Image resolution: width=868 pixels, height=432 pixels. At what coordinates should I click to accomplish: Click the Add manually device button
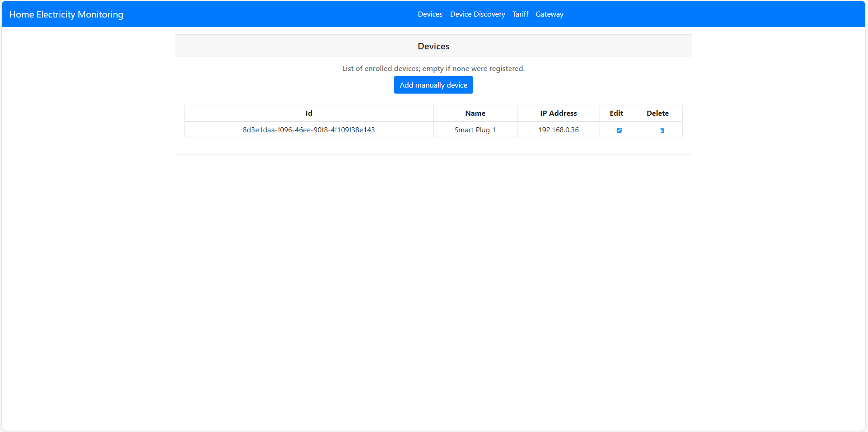[433, 85]
